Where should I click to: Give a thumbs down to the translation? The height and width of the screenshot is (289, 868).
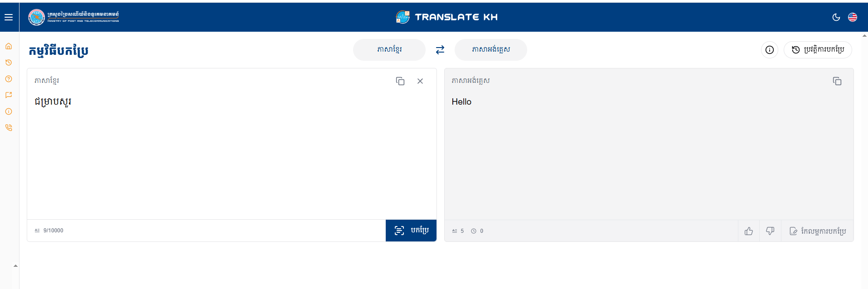coord(770,231)
